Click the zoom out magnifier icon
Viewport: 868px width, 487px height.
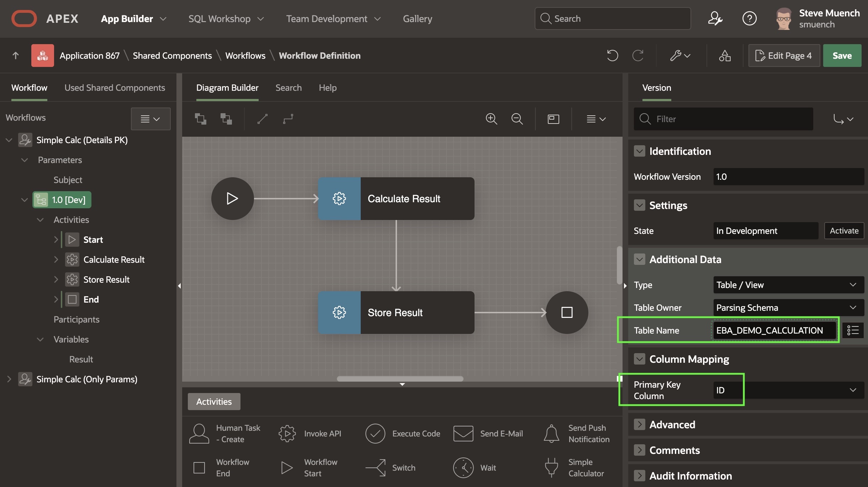[x=517, y=119]
